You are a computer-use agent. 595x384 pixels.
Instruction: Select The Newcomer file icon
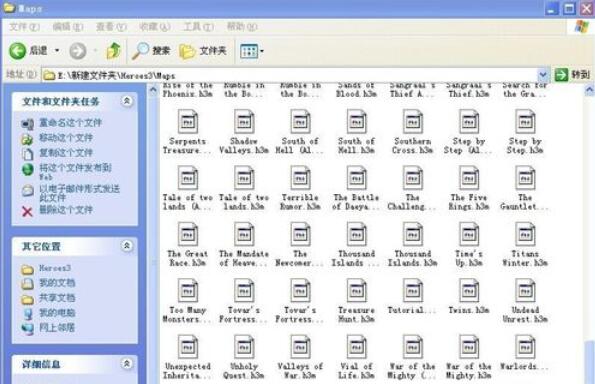click(300, 234)
